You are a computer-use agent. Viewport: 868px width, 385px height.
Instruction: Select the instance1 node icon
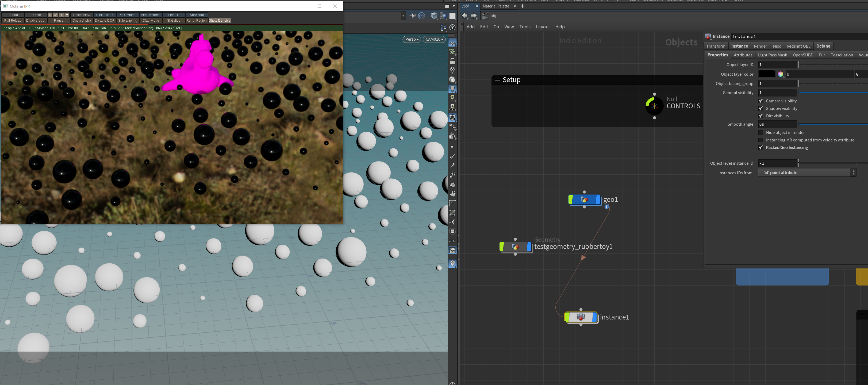(x=581, y=317)
